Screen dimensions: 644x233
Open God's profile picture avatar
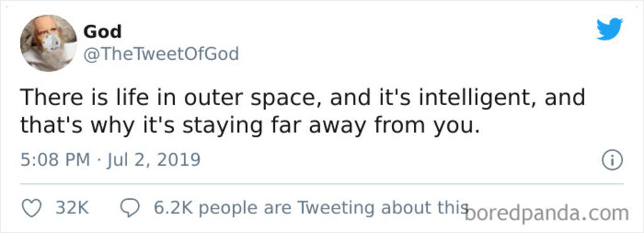[48, 43]
